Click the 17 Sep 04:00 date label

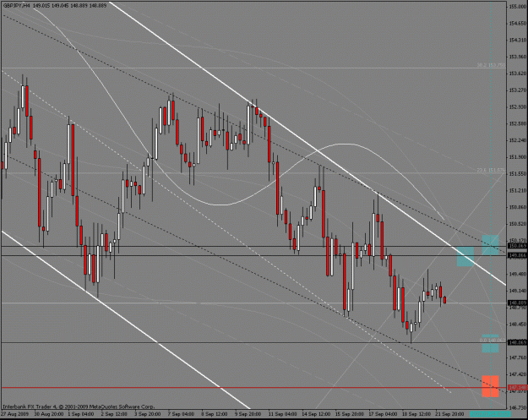pyautogui.click(x=383, y=413)
